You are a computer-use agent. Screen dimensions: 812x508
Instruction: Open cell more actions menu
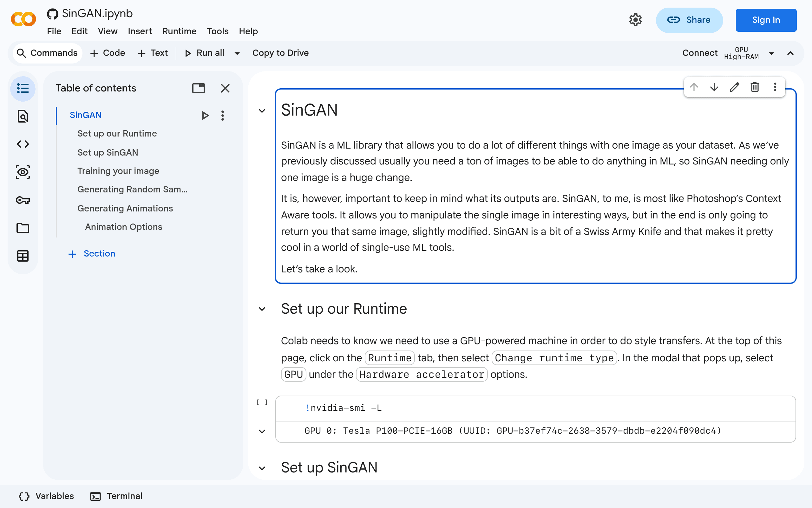coord(775,87)
